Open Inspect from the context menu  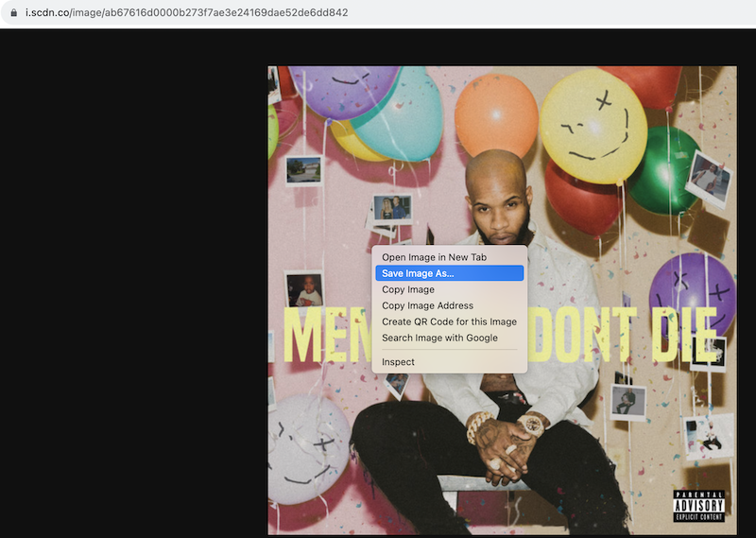pyautogui.click(x=398, y=362)
